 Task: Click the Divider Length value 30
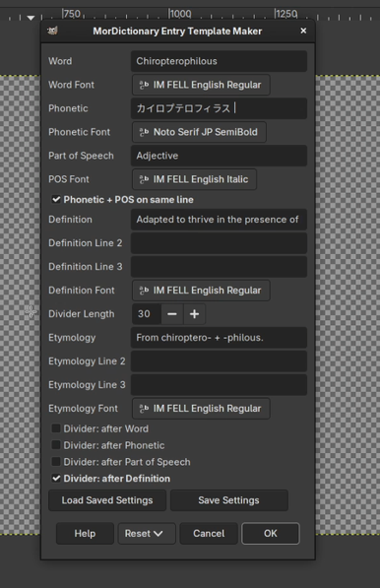click(147, 314)
